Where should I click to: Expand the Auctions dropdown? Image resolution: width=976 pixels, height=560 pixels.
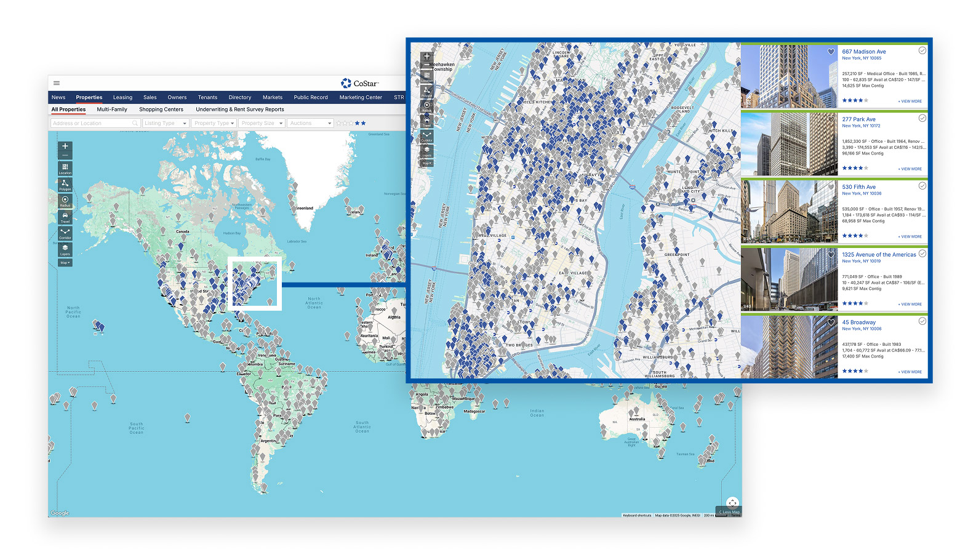(310, 123)
